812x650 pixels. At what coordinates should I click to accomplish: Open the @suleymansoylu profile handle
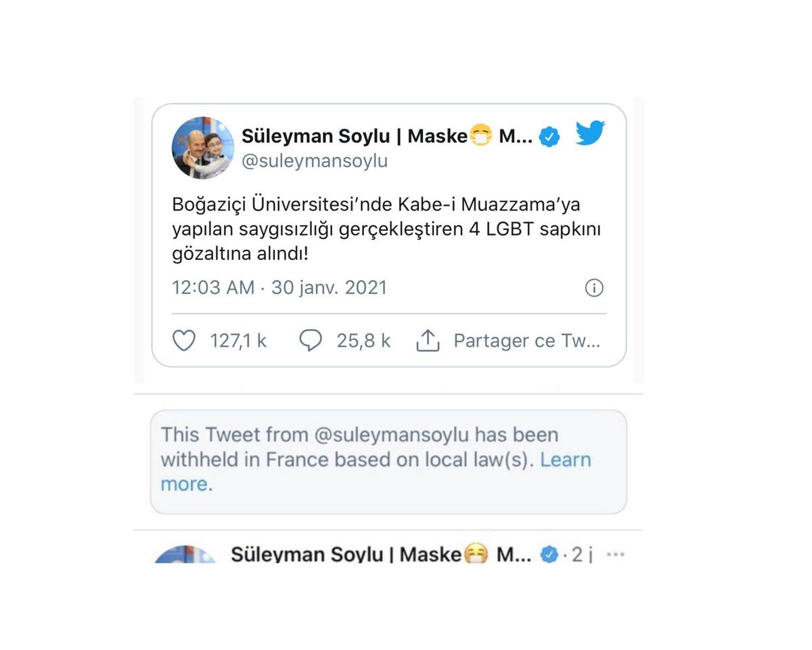point(313,160)
